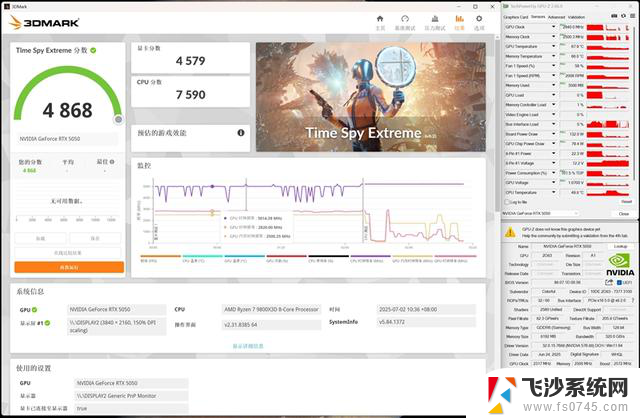Click the green check icon next to Display #1
The width and height of the screenshot is (640, 418).
48,323
